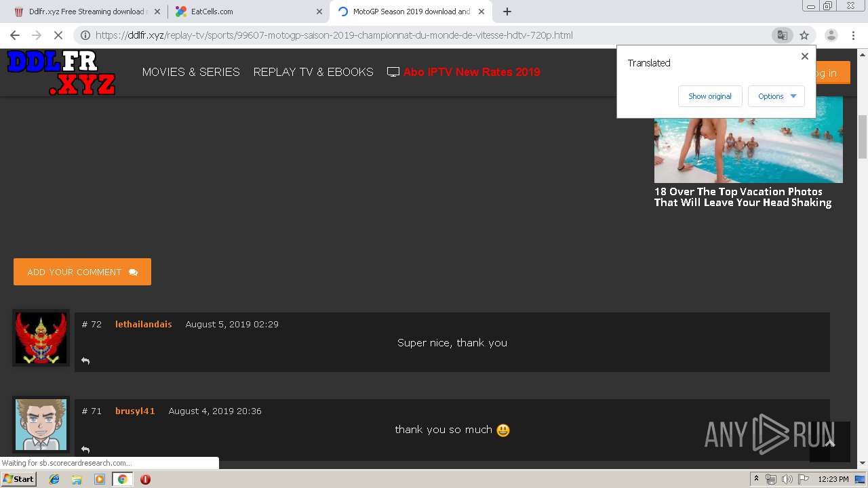
Task: Click the Super nice, thank you comment text
Action: coord(452,343)
